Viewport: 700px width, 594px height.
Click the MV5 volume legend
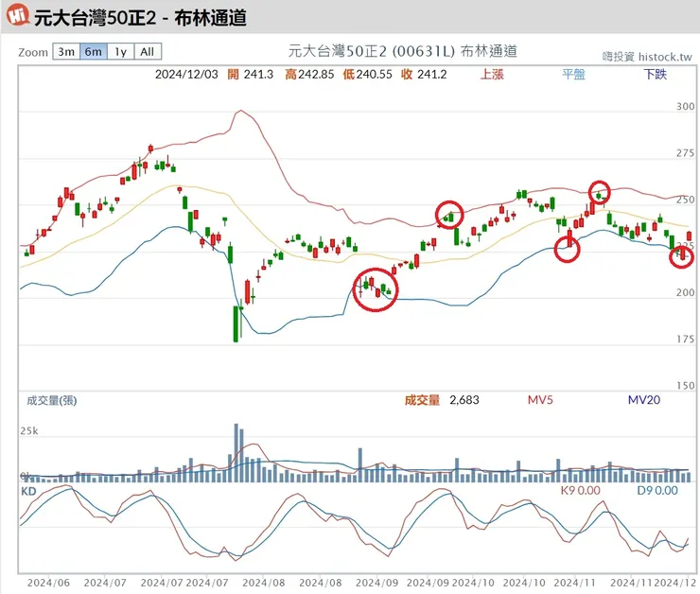tap(540, 400)
